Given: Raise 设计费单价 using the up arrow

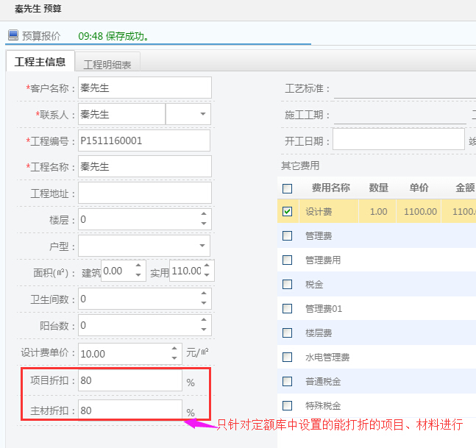Looking at the screenshot, I should click(174, 349).
